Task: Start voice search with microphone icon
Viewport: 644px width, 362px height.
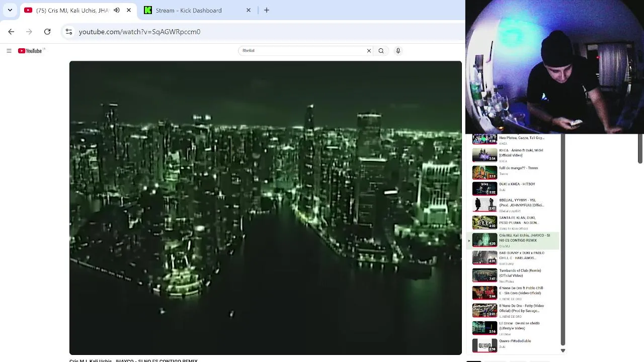Action: [398, 51]
